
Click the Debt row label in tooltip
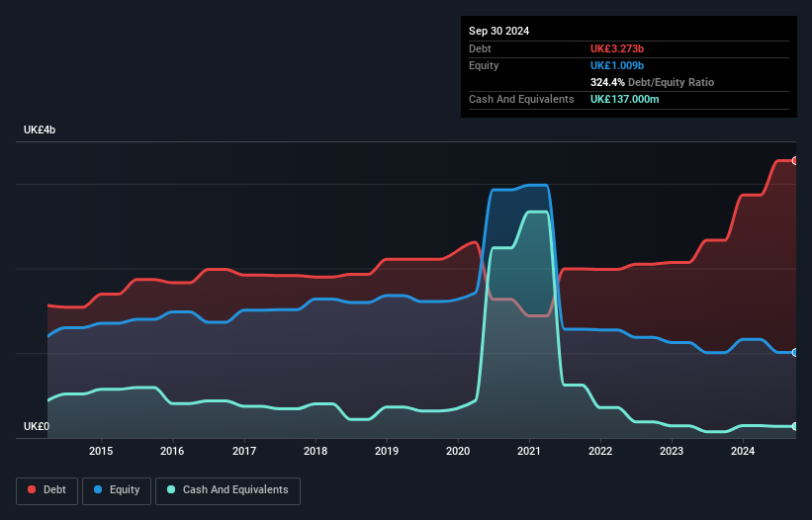480,48
